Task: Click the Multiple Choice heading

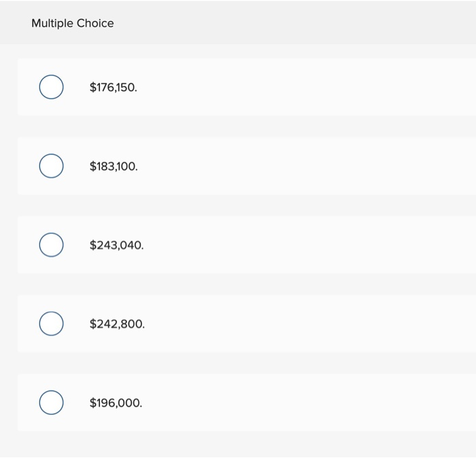Action: 73,23
